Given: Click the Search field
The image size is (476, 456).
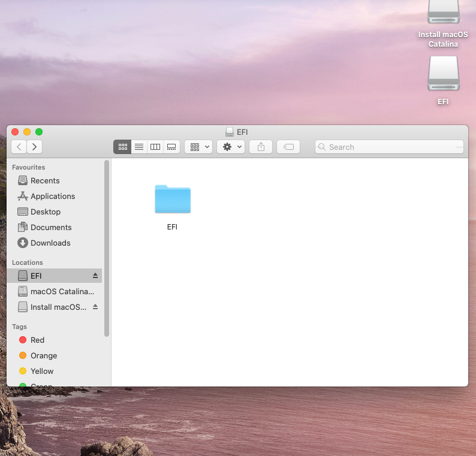Looking at the screenshot, I should pos(389,147).
